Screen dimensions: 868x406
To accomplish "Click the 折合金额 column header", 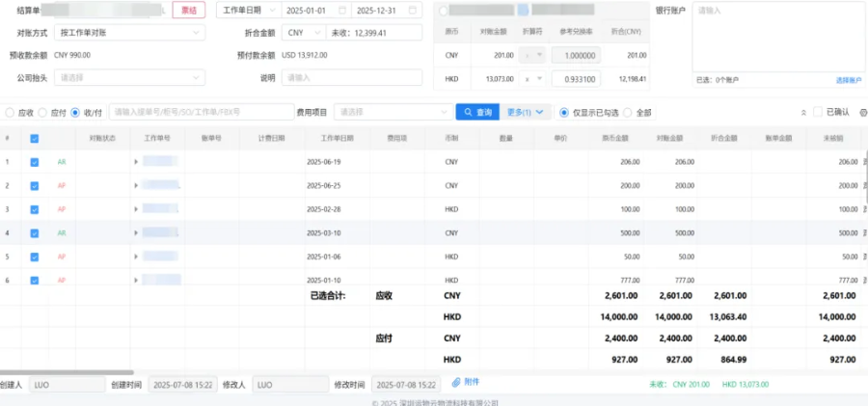I will click(724, 139).
